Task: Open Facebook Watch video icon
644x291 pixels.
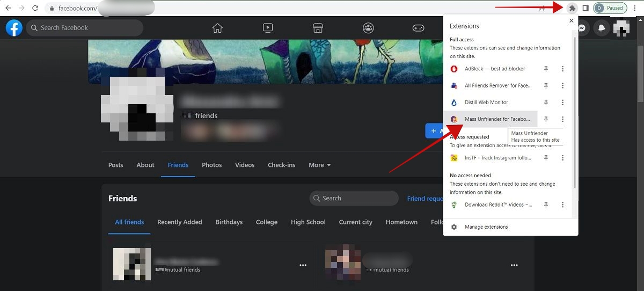Action: (268, 28)
